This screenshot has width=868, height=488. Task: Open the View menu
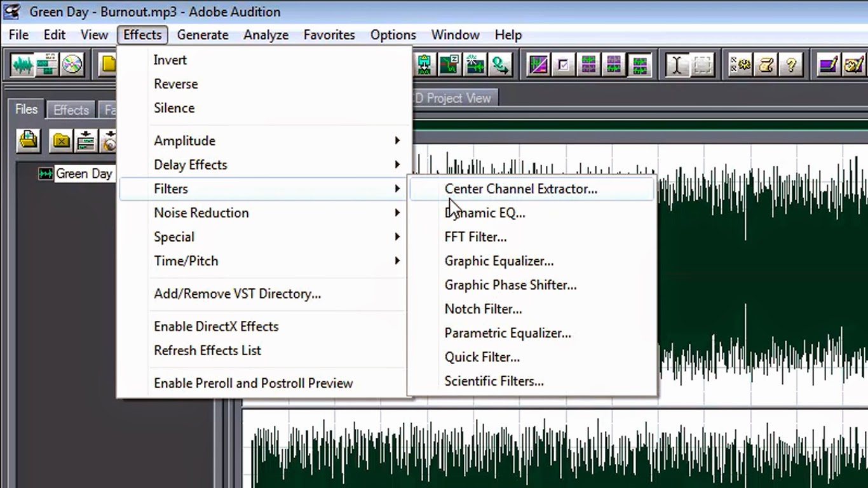[94, 35]
